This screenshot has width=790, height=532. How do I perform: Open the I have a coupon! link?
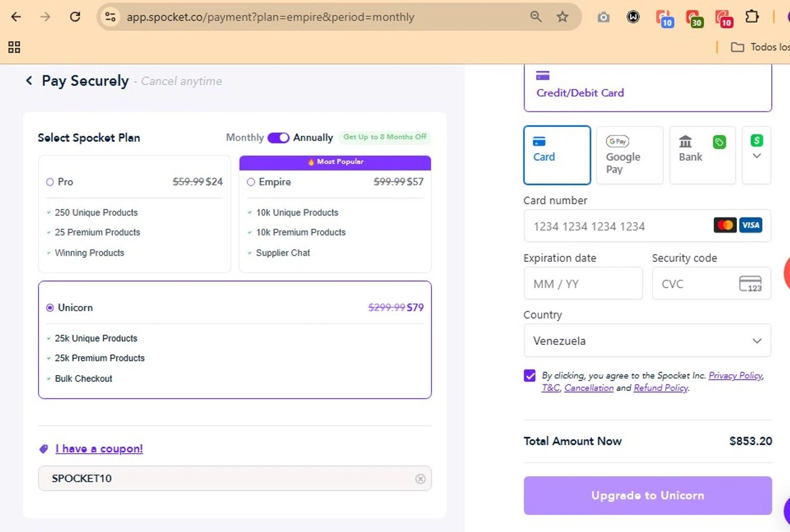[x=99, y=449]
